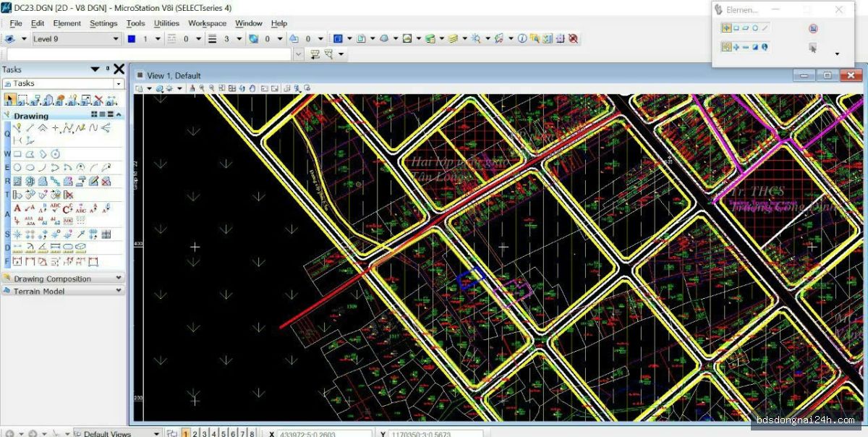Open the Element Information 'i' icon
This screenshot has width=868, height=437.
(522, 38)
